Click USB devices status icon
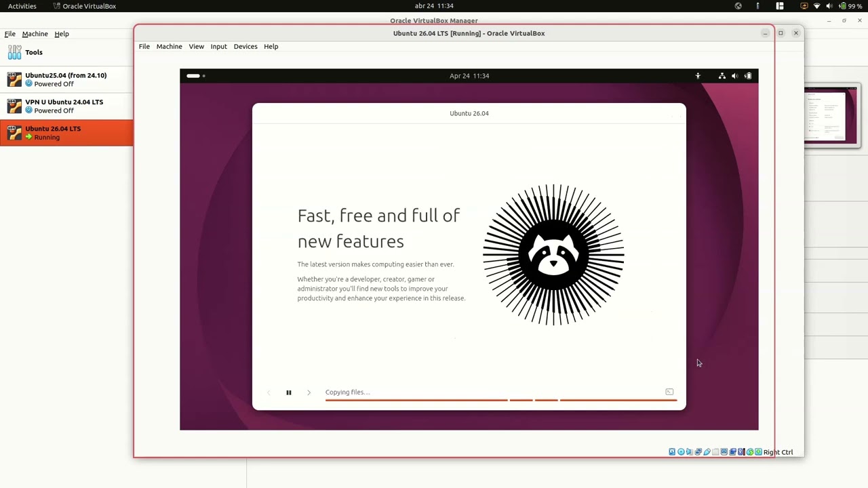Viewport: 868px width, 488px height. (x=707, y=452)
